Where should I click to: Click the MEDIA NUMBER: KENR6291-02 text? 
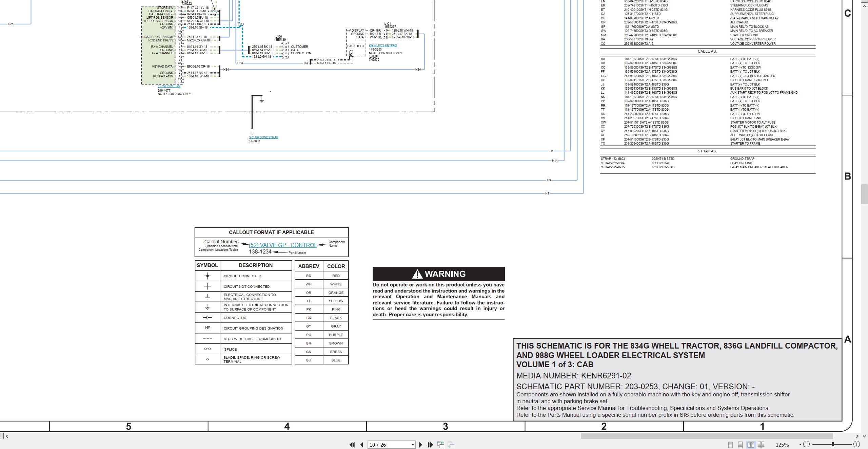click(x=574, y=376)
